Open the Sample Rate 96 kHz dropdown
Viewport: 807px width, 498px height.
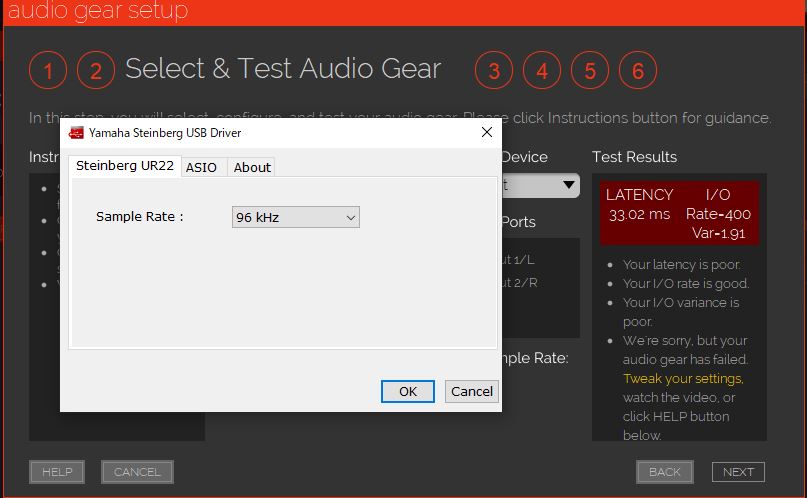295,217
